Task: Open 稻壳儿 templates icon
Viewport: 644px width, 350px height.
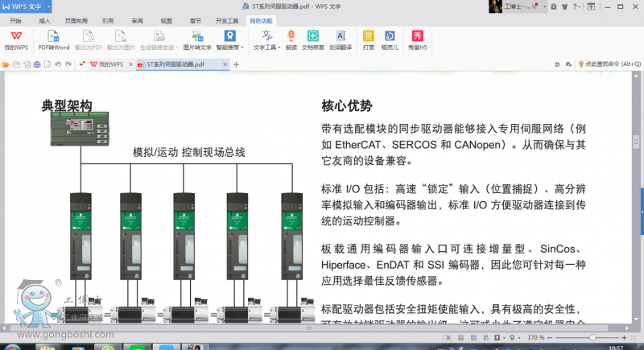Action: pyautogui.click(x=390, y=40)
